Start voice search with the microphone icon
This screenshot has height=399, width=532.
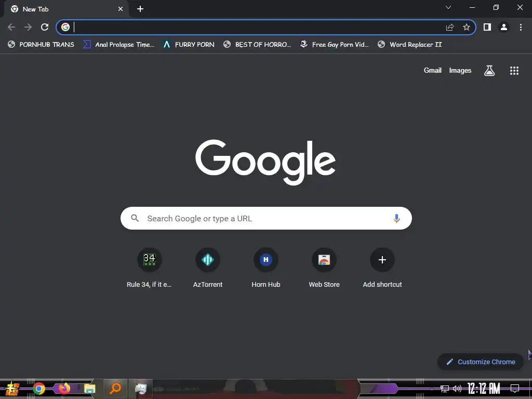point(396,218)
